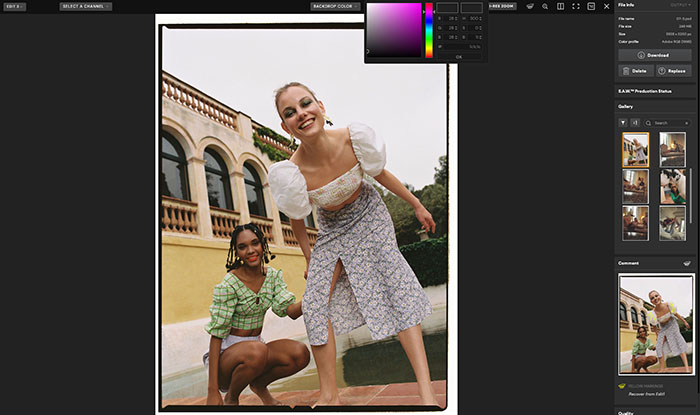The image size is (700, 415).
Task: Click the Replace button
Action: coord(674,71)
